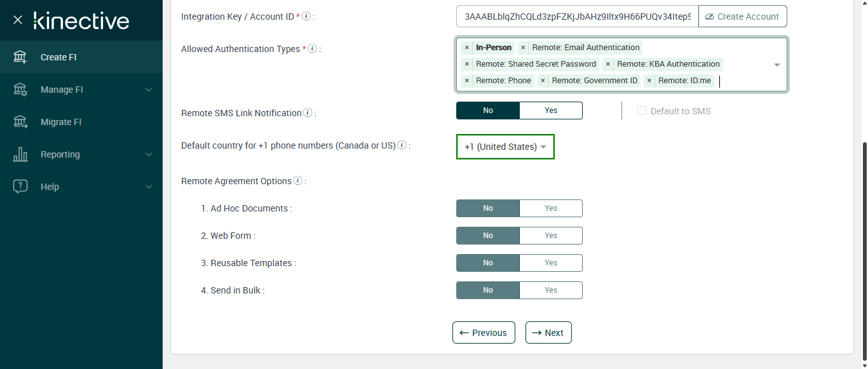Select Help in the sidebar

(50, 187)
